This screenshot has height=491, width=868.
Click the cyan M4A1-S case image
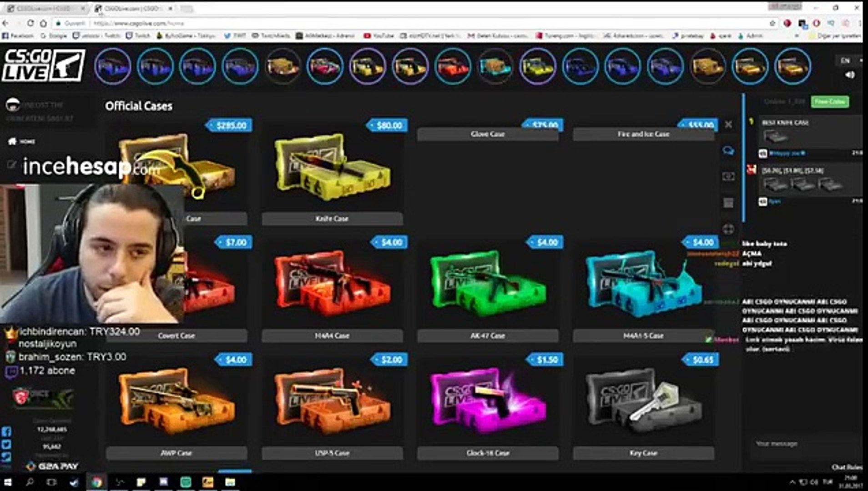(x=643, y=284)
